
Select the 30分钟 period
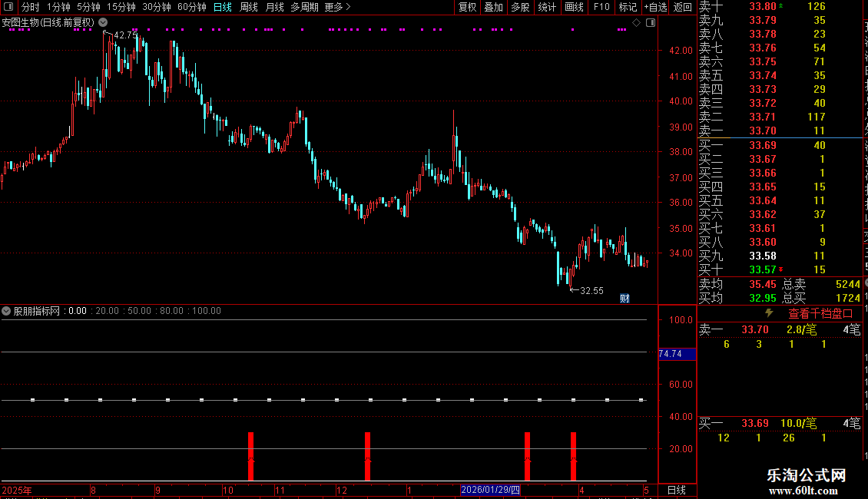click(x=156, y=7)
